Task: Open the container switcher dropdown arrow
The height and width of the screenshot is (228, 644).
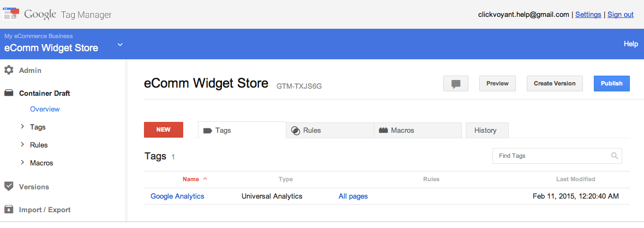Action: click(x=120, y=44)
